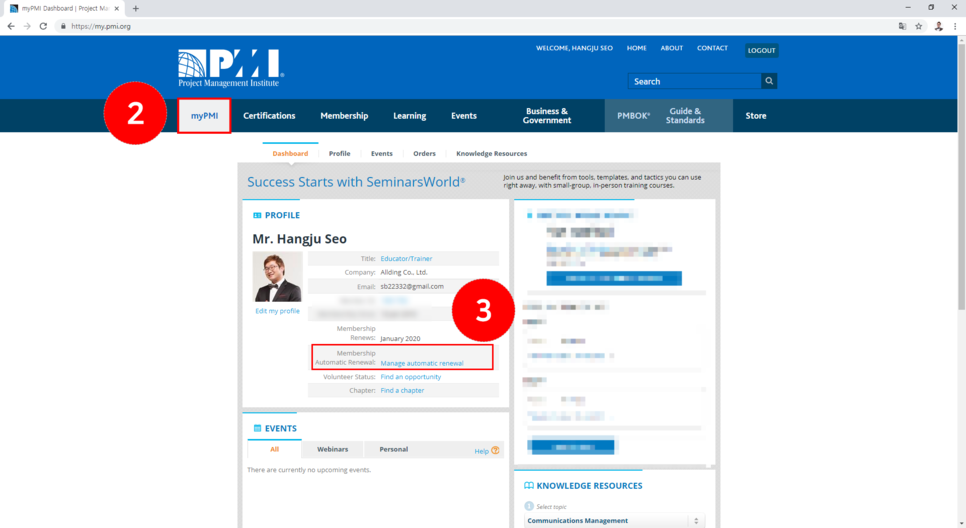This screenshot has width=966, height=528.
Task: Click WELCOME, HANGJU SEO header text
Action: tap(574, 48)
